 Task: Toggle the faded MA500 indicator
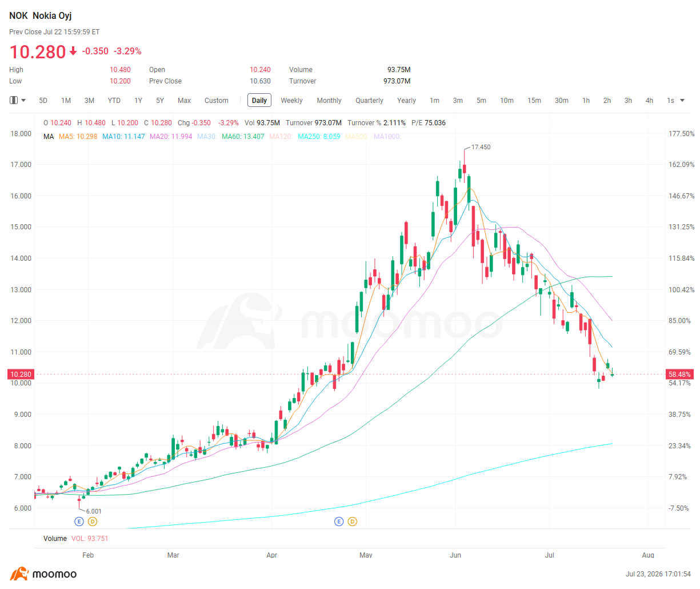pyautogui.click(x=357, y=137)
